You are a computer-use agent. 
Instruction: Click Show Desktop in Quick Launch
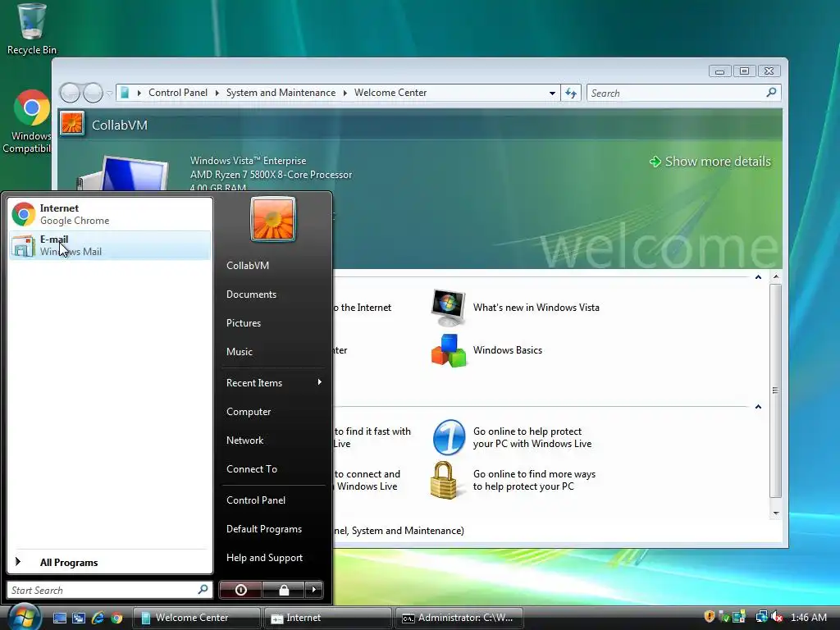pyautogui.click(x=59, y=618)
